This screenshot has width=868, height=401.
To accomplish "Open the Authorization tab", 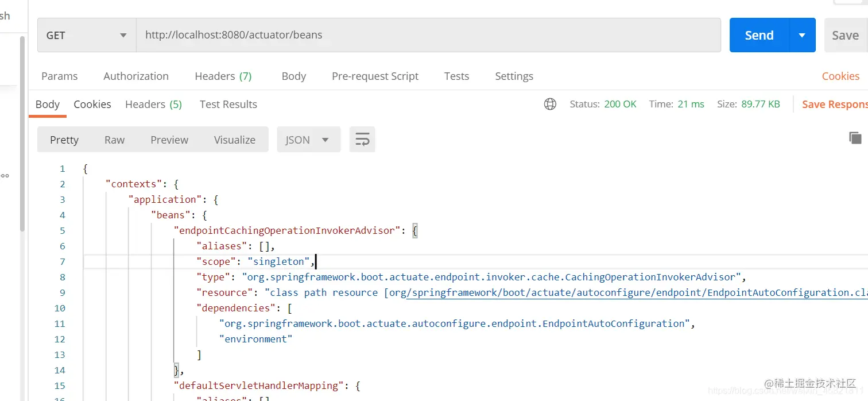I will tap(136, 76).
